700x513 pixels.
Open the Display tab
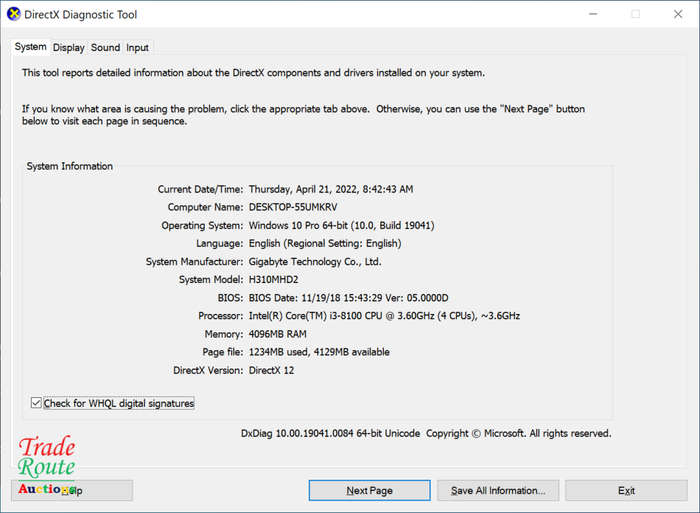68,48
